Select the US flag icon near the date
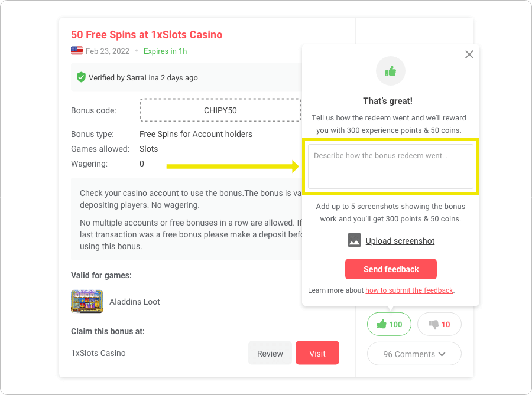532x395 pixels. (76, 51)
